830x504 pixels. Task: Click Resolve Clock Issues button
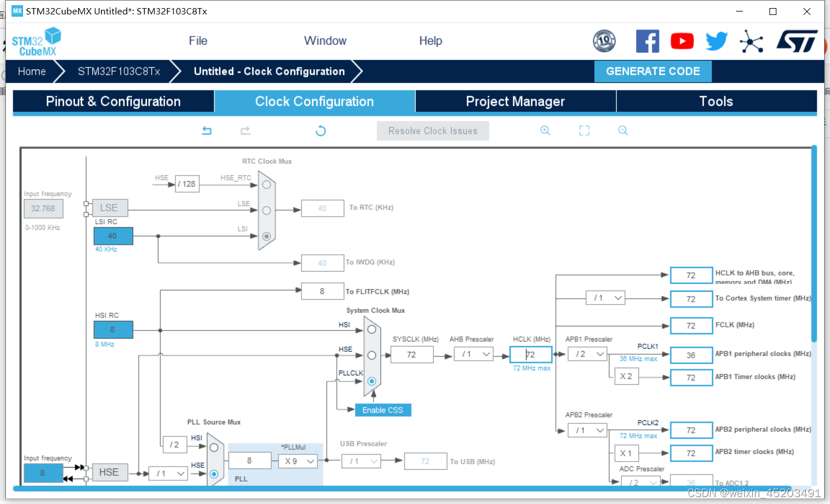[x=433, y=131]
